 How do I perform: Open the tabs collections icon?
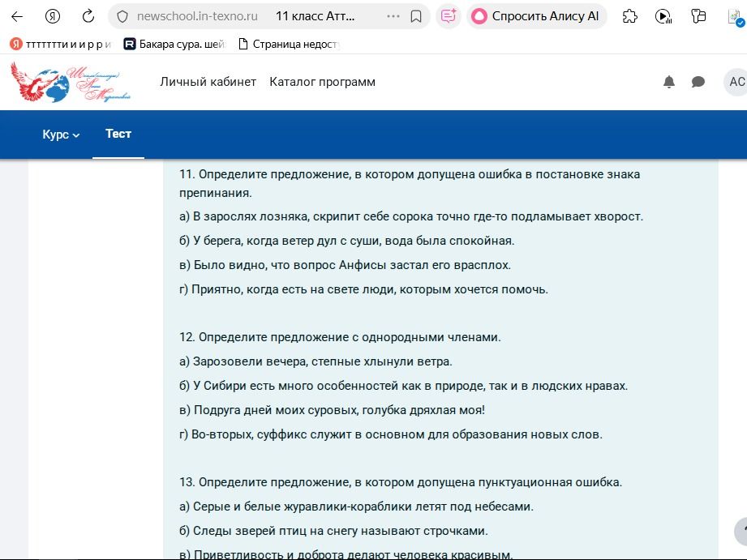pos(698,16)
